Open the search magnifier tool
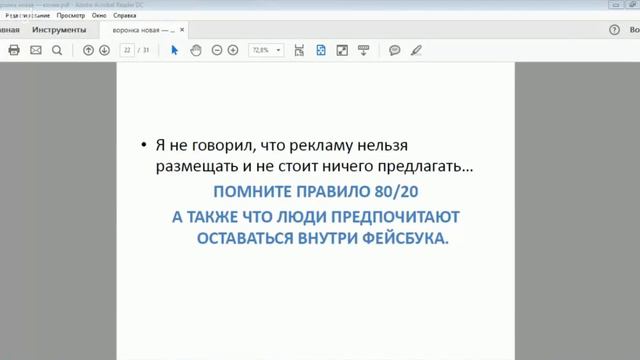This screenshot has height=360, width=640. [57, 50]
